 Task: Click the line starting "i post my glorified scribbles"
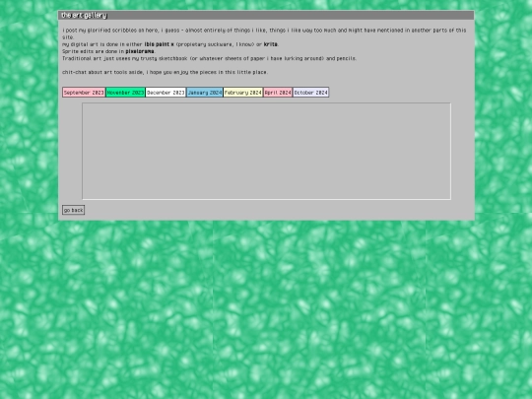264,33
